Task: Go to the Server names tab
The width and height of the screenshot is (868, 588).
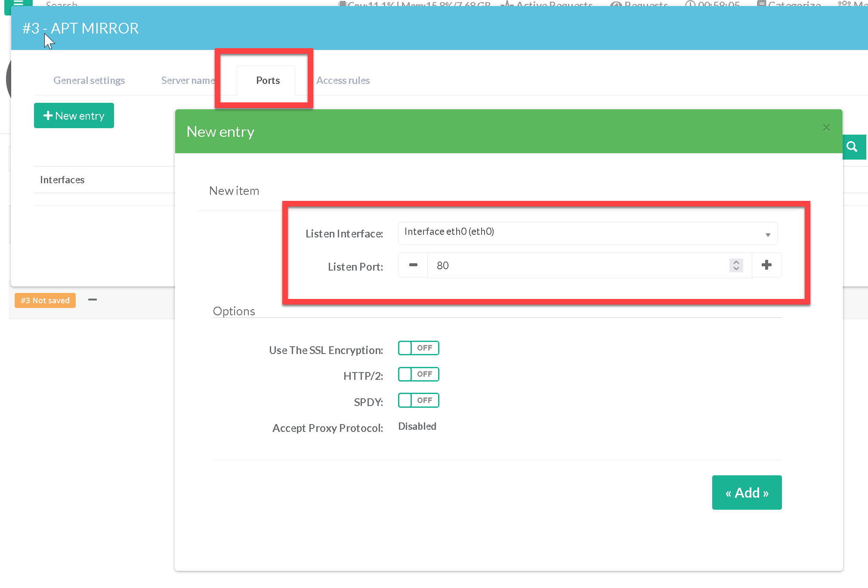Action: (x=188, y=80)
